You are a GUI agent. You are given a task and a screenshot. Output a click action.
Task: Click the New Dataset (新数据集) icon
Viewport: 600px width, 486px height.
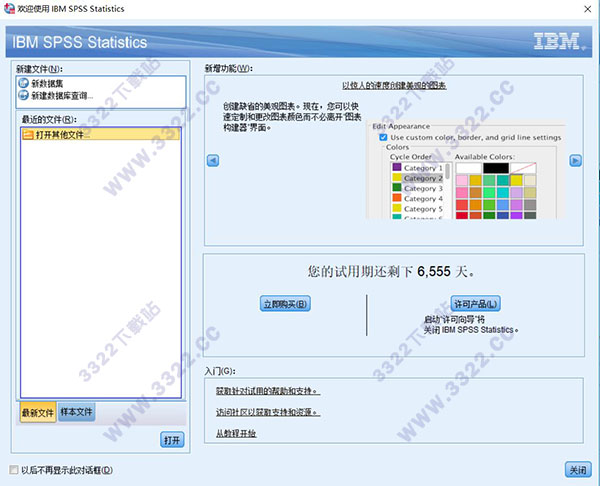(x=24, y=83)
